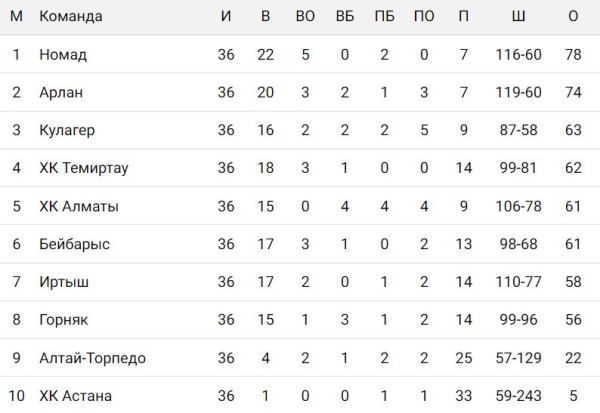Select the ХК Астана team name
This screenshot has height=413, width=600.
click(x=75, y=396)
